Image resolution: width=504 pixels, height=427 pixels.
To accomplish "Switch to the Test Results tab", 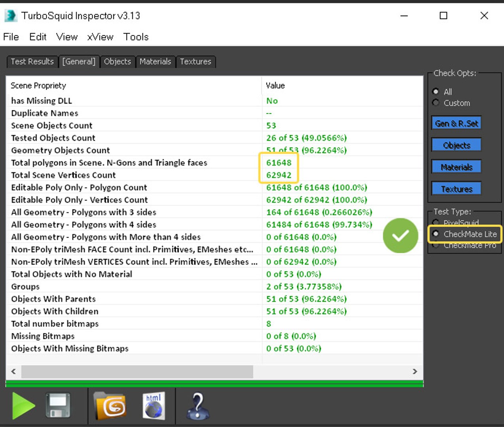I will [32, 62].
